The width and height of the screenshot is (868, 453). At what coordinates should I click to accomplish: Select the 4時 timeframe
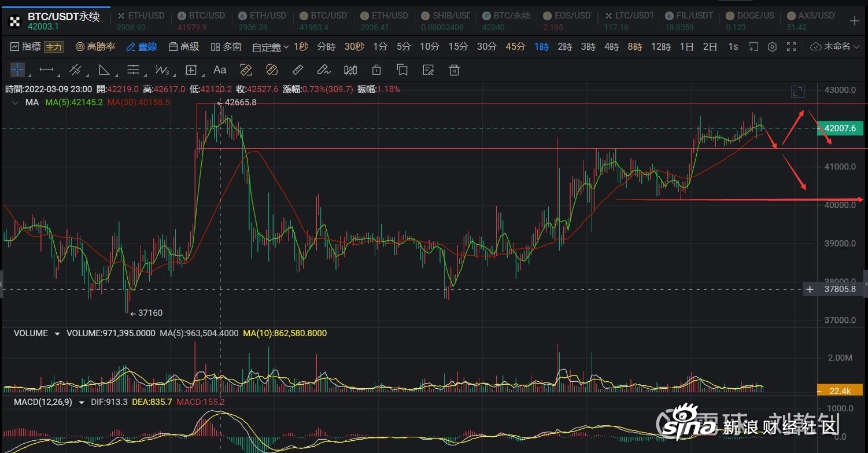[x=612, y=46]
